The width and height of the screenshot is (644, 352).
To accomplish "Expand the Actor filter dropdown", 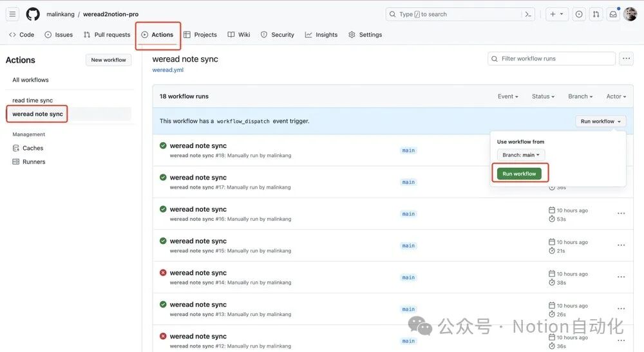I will 616,96.
